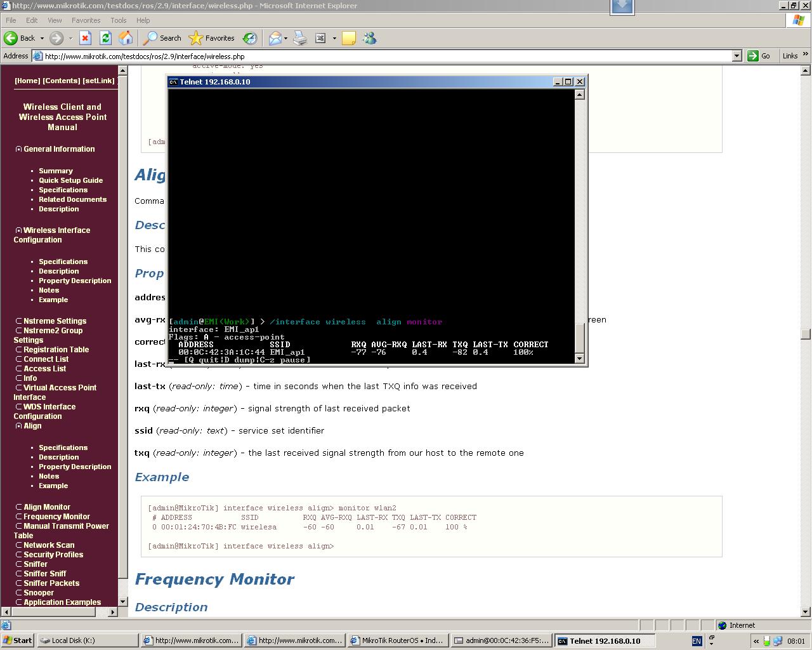
Task: Click the Print toolbar icon
Action: 300,38
